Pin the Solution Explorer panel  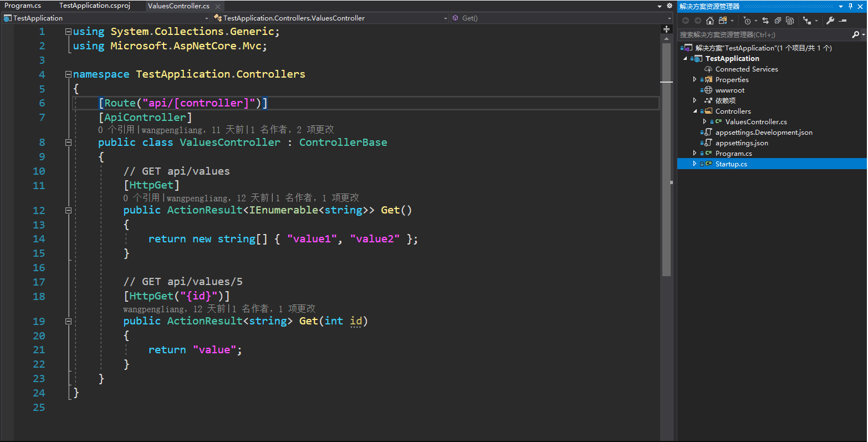pyautogui.click(x=851, y=6)
